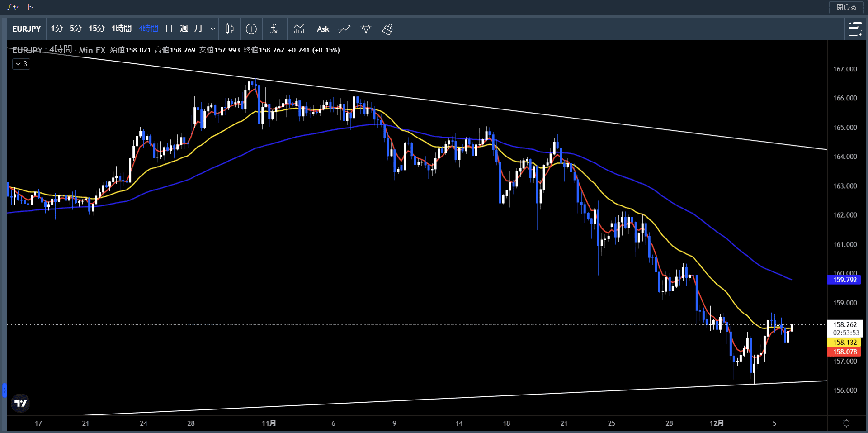Select the 15分 timeframe

click(96, 29)
